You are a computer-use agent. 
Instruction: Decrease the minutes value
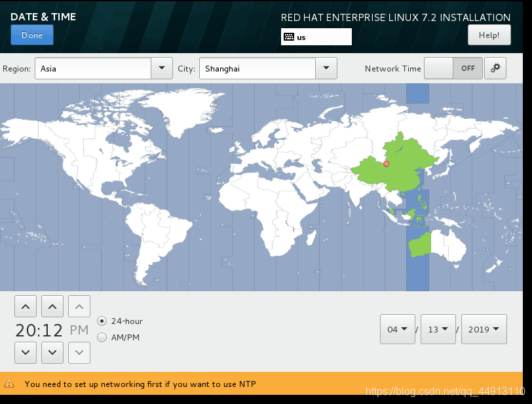click(52, 353)
